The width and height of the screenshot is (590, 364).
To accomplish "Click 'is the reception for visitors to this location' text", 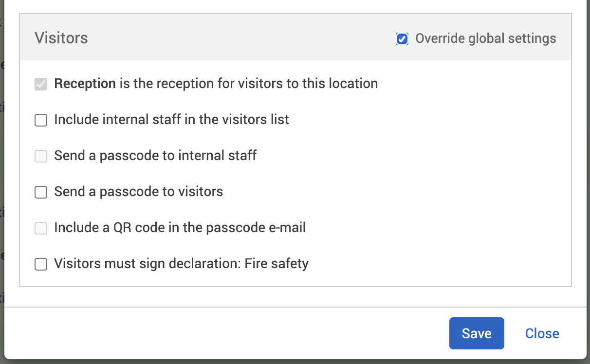I will click(x=248, y=84).
